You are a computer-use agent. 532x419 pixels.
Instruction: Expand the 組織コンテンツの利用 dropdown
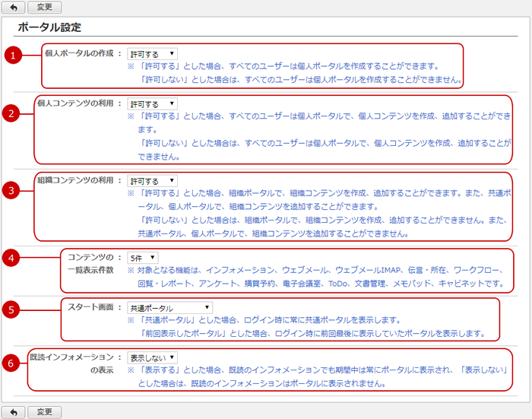(x=152, y=182)
